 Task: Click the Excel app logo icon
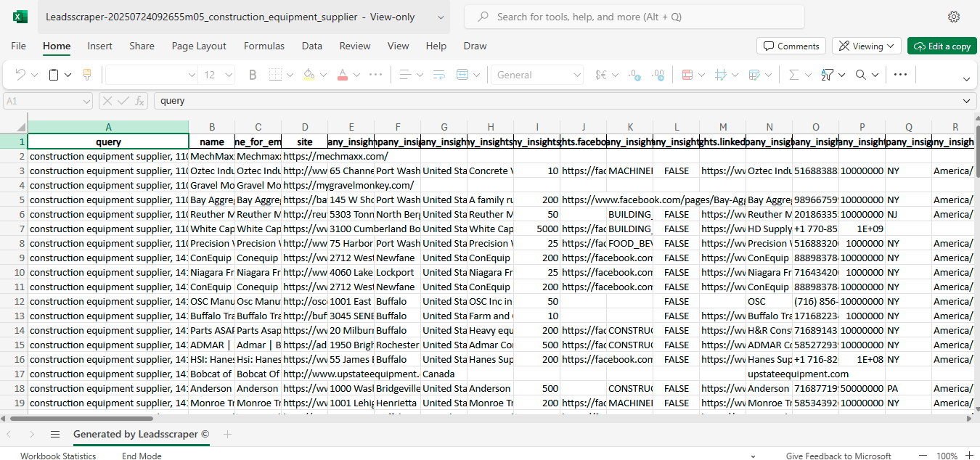pos(20,17)
